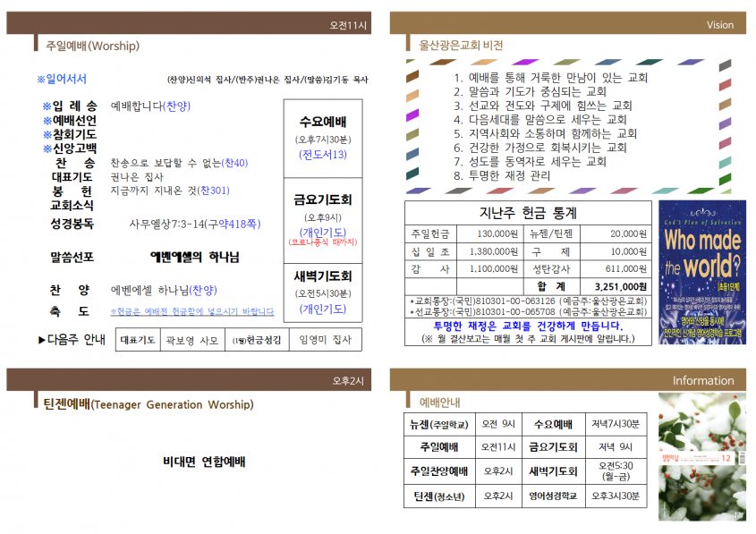Select the 주일헌금 130,000원 amount cell

[488, 233]
